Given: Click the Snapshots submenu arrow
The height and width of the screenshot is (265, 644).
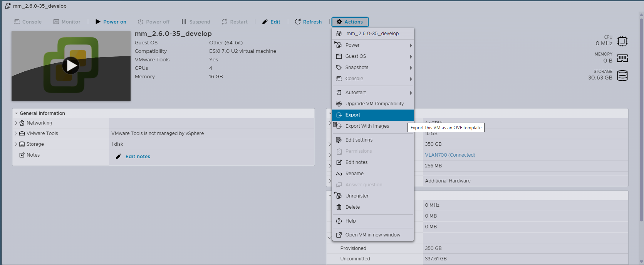Looking at the screenshot, I should (411, 68).
